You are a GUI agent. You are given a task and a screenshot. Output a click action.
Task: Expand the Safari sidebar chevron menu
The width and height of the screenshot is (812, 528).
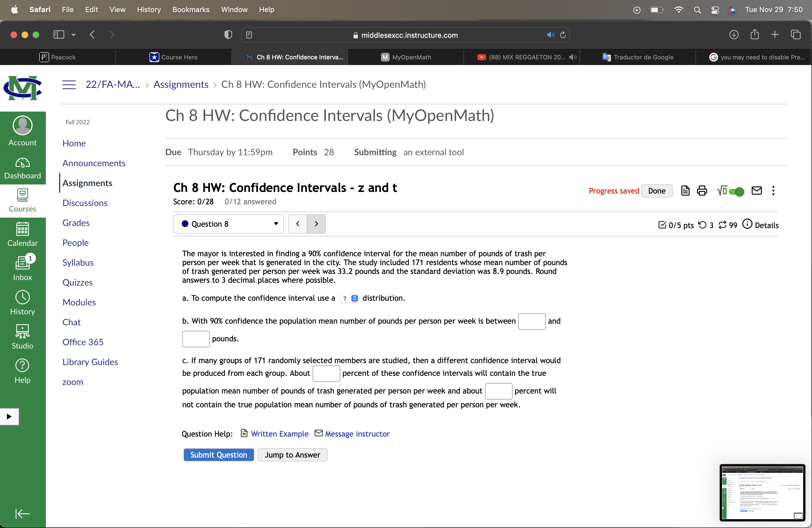coord(73,35)
